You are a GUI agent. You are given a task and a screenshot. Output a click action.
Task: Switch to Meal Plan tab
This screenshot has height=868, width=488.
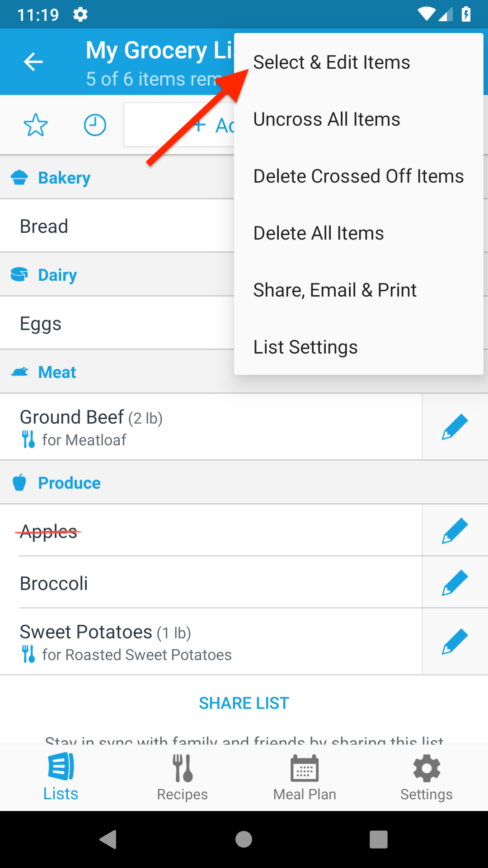click(305, 777)
